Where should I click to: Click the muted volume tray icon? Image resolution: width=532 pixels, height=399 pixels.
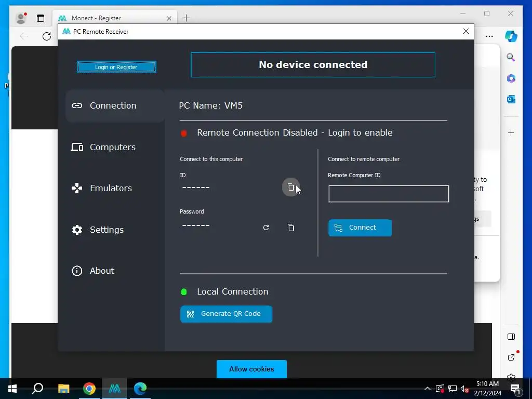[x=465, y=389]
